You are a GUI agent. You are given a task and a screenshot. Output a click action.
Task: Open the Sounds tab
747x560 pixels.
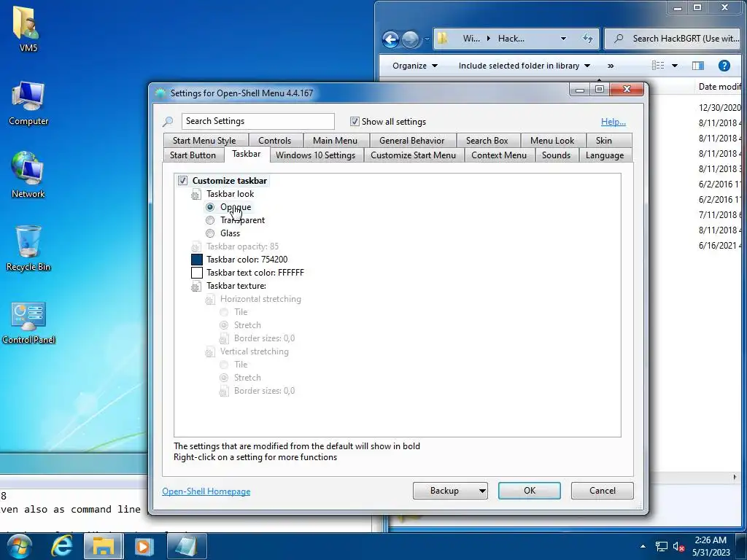[x=556, y=155]
